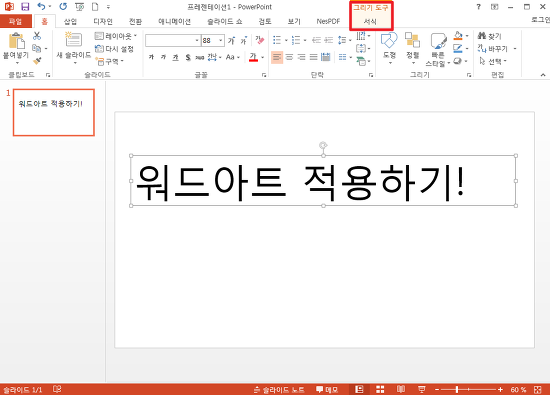The width and height of the screenshot is (550, 395).
Task: Cut the selection with the scissors icon
Action: point(37,36)
